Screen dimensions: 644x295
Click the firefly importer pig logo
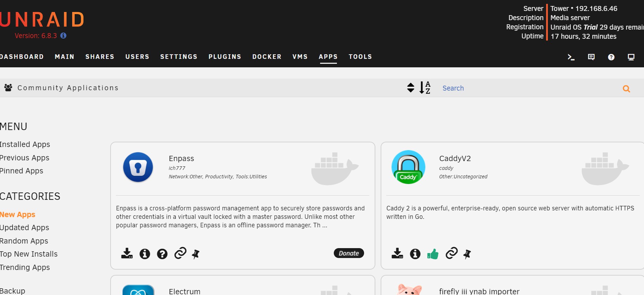pos(409,289)
